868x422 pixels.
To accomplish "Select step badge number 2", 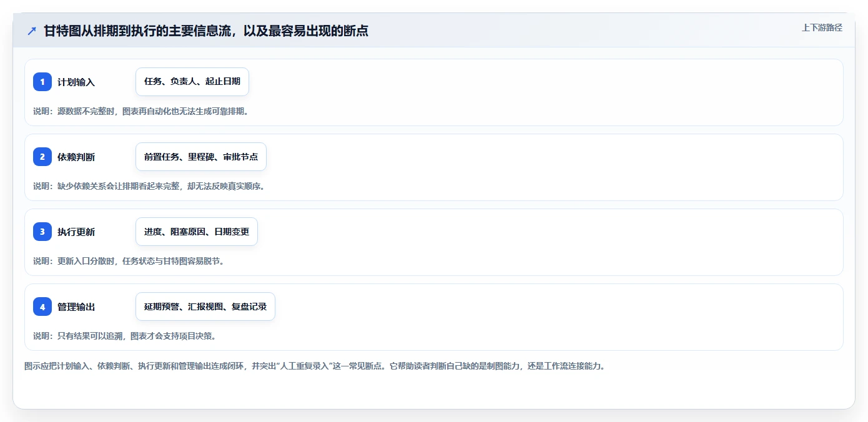I will tap(42, 157).
